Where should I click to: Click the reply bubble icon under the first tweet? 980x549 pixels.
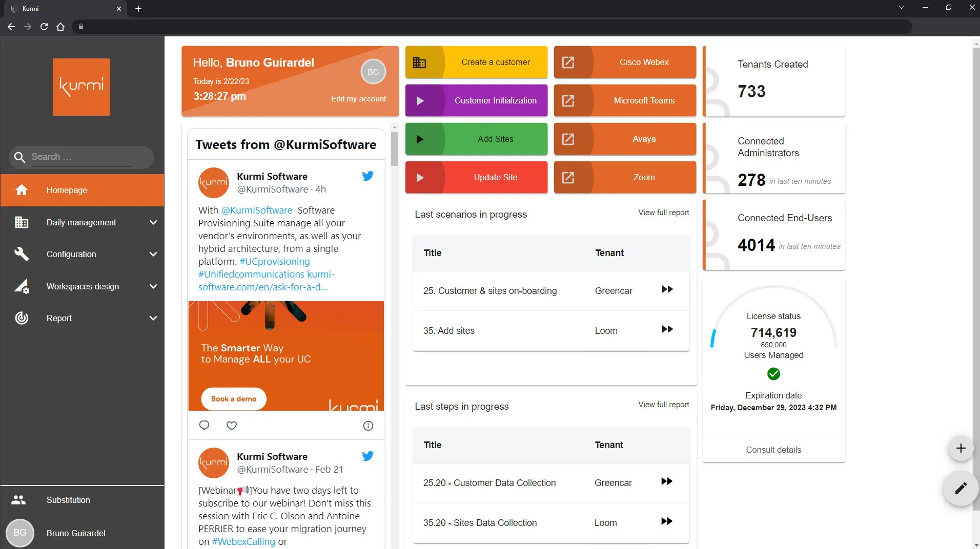(204, 425)
